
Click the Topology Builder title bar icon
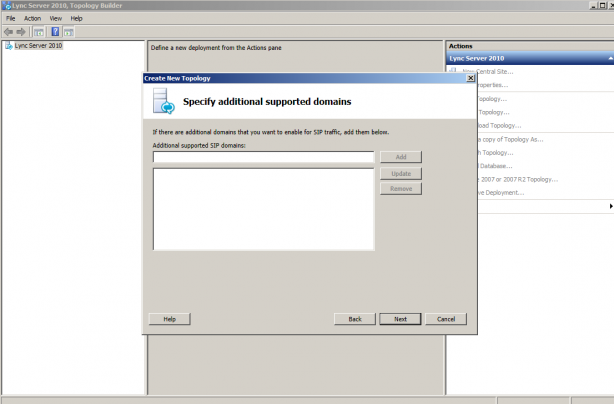[6, 5]
